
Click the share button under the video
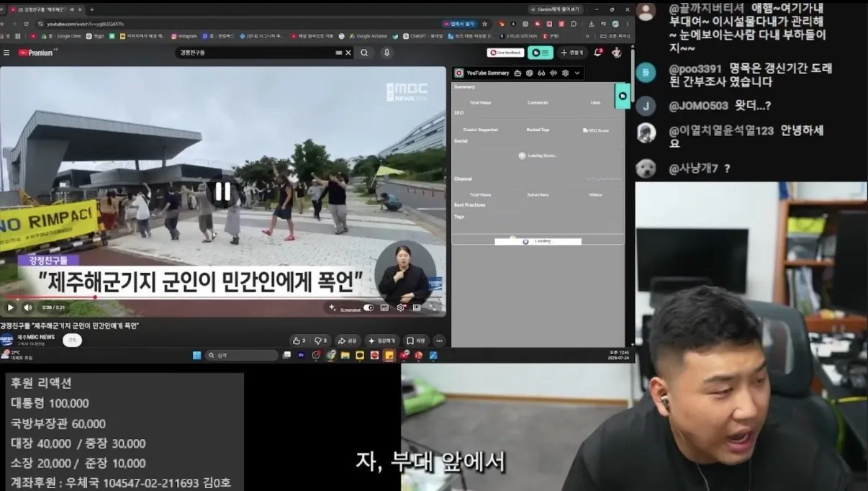(348, 341)
